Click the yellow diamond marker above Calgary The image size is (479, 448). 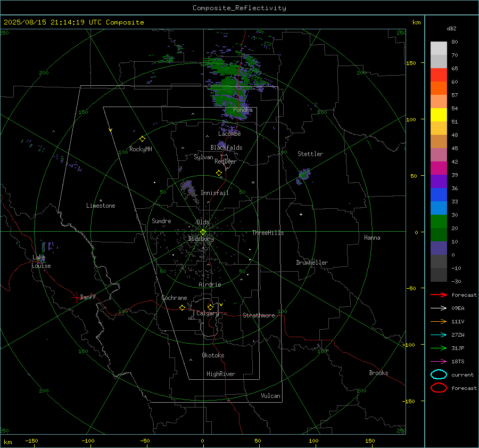point(210,307)
